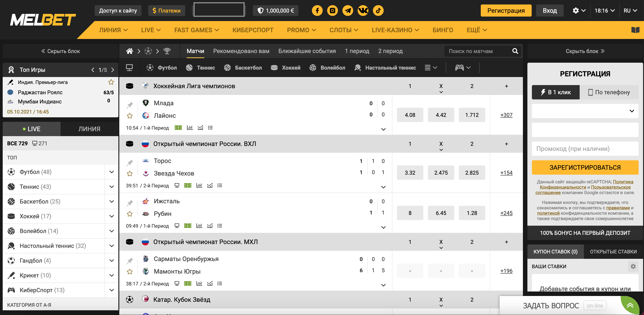Favorite the Сарматы Оренбуржья match
This screenshot has width=644, height=315.
[130, 272]
